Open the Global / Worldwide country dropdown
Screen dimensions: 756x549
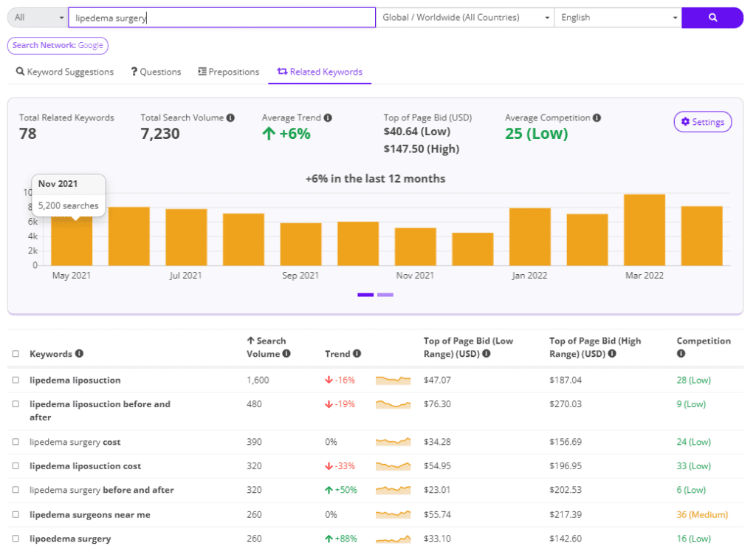(465, 16)
